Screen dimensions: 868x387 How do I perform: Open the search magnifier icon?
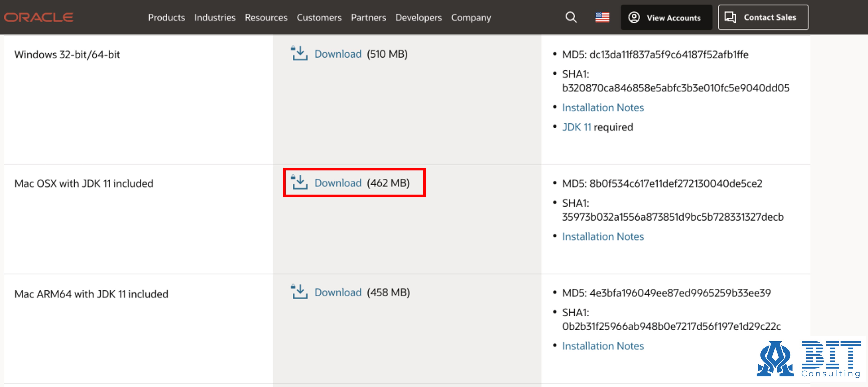tap(571, 17)
